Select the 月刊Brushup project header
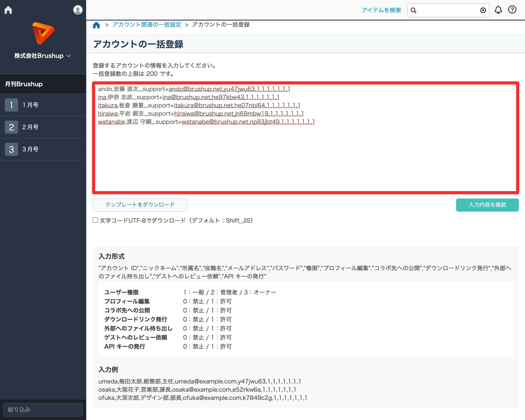 tap(43, 84)
